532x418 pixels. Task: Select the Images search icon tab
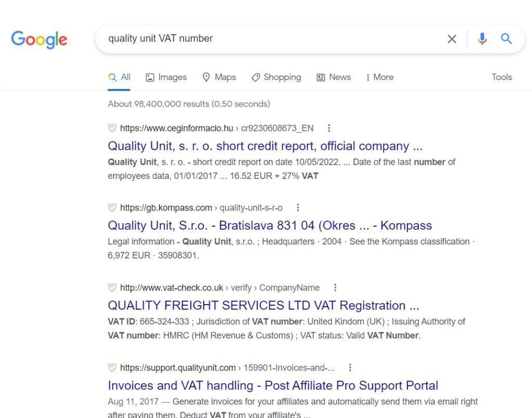click(x=149, y=76)
